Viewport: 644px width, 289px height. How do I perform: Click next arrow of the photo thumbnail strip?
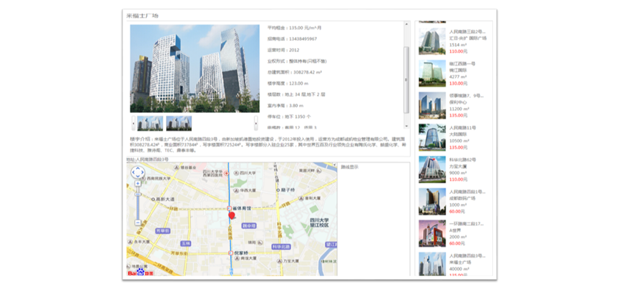(256, 123)
